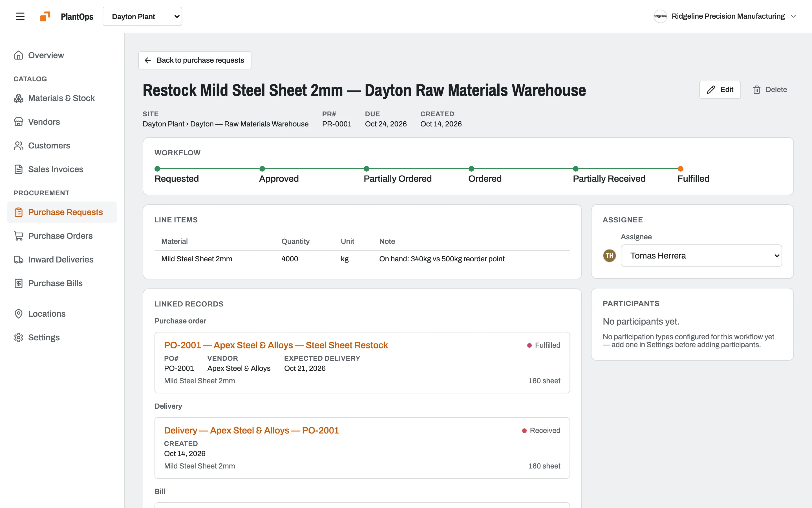
Task: Open PO-2001 Apex Steel & Alloys link
Action: (x=276, y=345)
